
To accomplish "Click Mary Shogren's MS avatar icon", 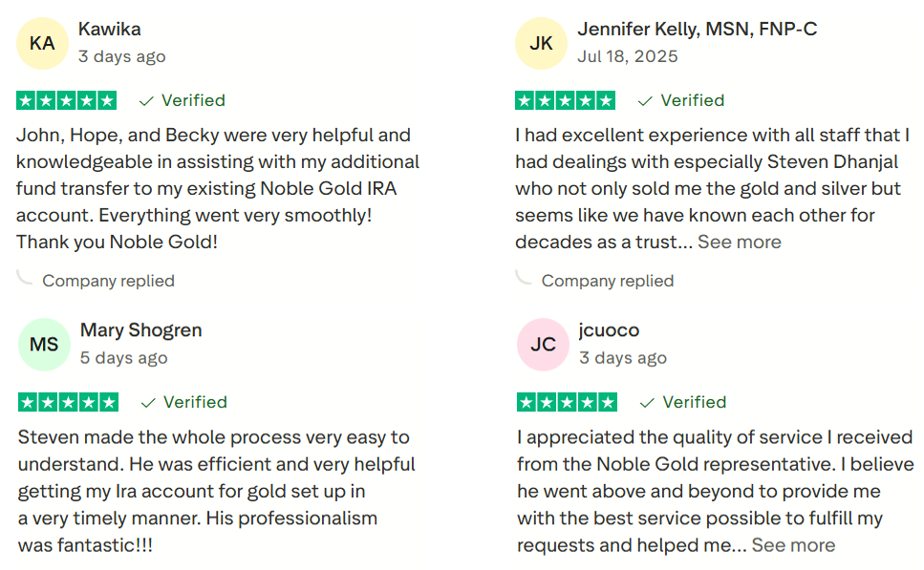I will tap(44, 345).
